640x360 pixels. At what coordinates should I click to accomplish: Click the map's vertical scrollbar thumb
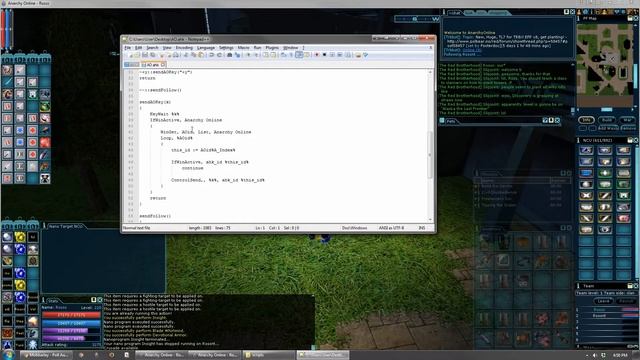636,76
